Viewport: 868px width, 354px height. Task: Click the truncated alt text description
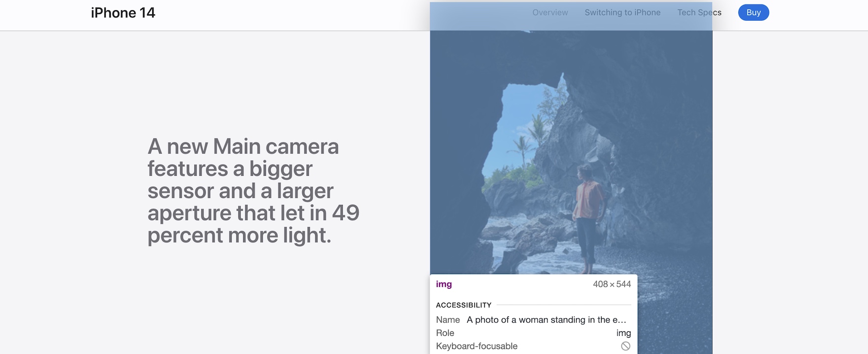tap(546, 320)
